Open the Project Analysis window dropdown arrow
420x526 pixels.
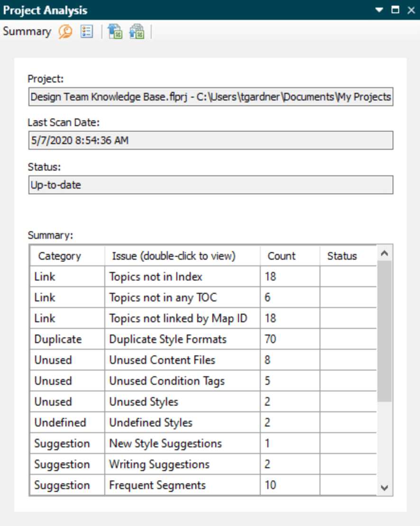(379, 10)
